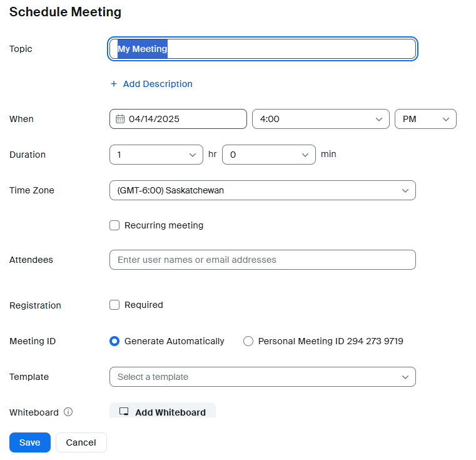Click the calendar icon in date field

tap(120, 119)
